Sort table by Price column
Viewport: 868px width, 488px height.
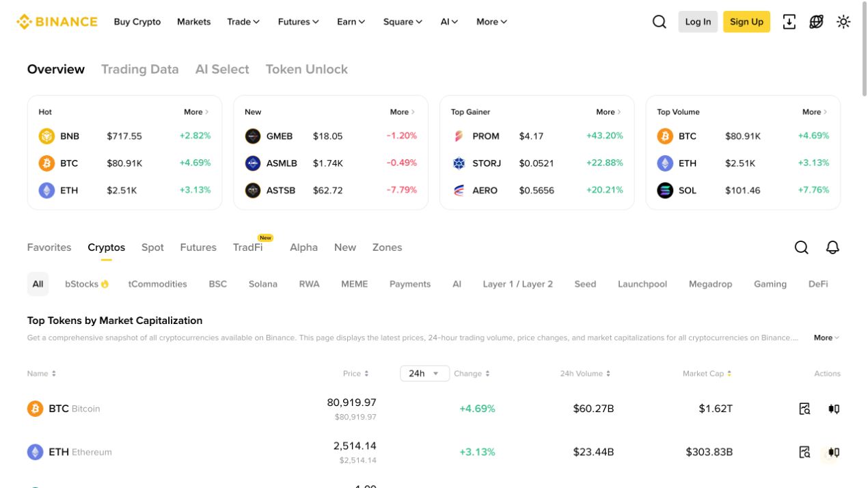[356, 373]
